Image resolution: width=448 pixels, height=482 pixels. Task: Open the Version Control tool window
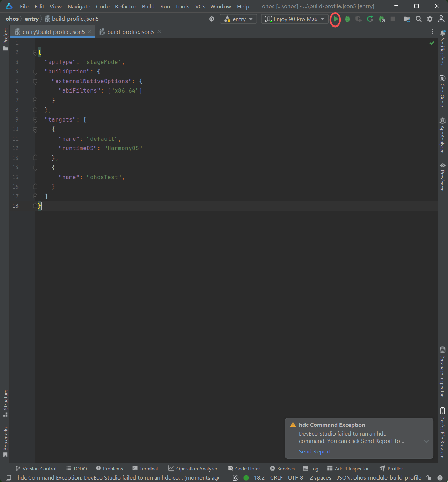point(36,468)
